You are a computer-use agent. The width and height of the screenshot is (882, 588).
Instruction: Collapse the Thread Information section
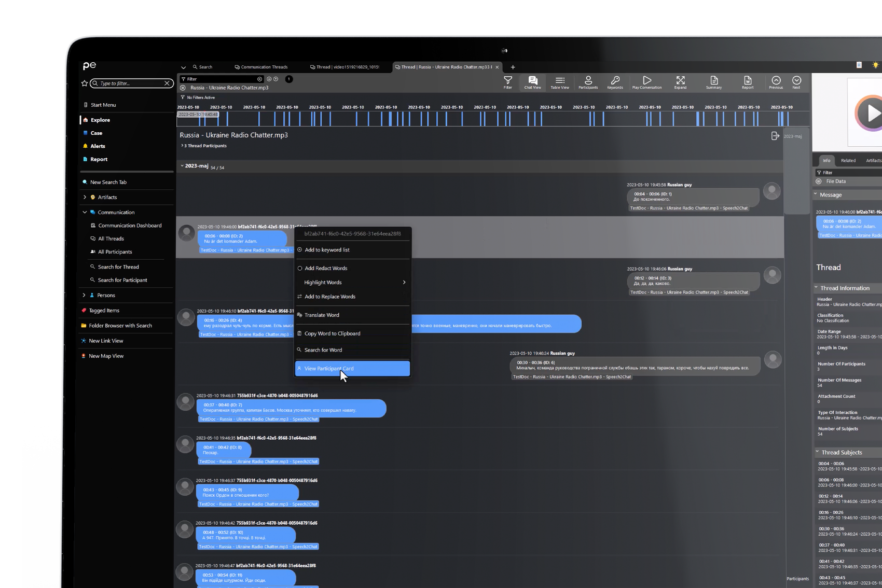(x=816, y=288)
